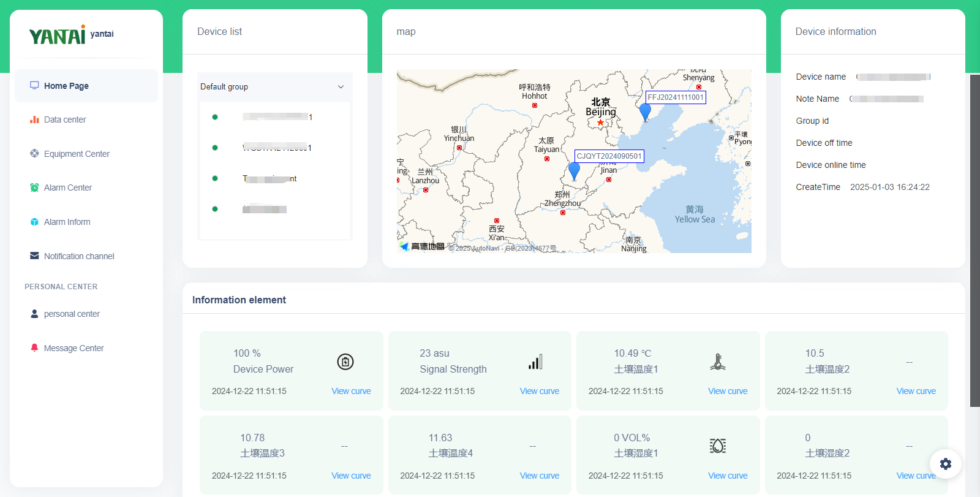
Task: Open the floating settings gear button
Action: click(x=946, y=464)
